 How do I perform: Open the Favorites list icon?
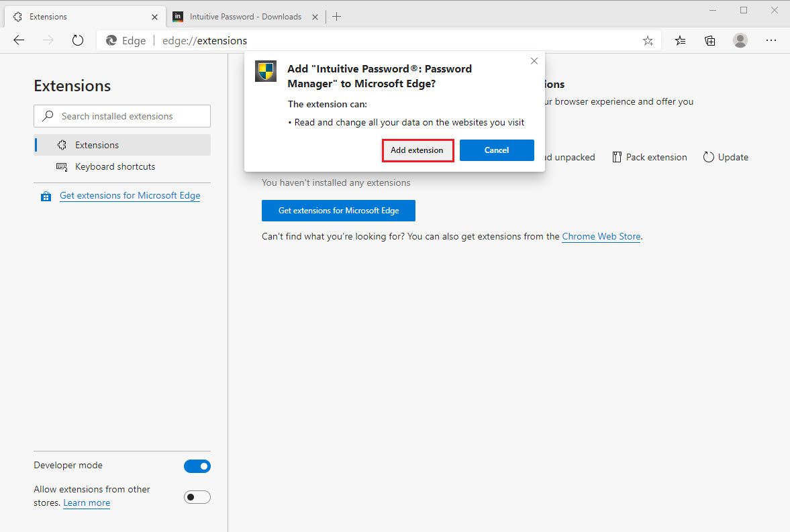click(x=680, y=41)
